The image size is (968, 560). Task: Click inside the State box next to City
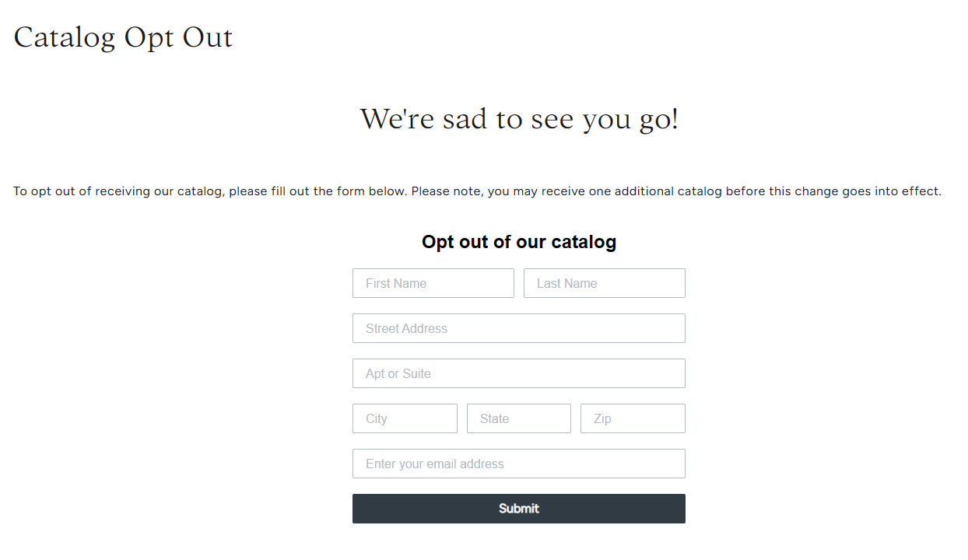(x=518, y=418)
